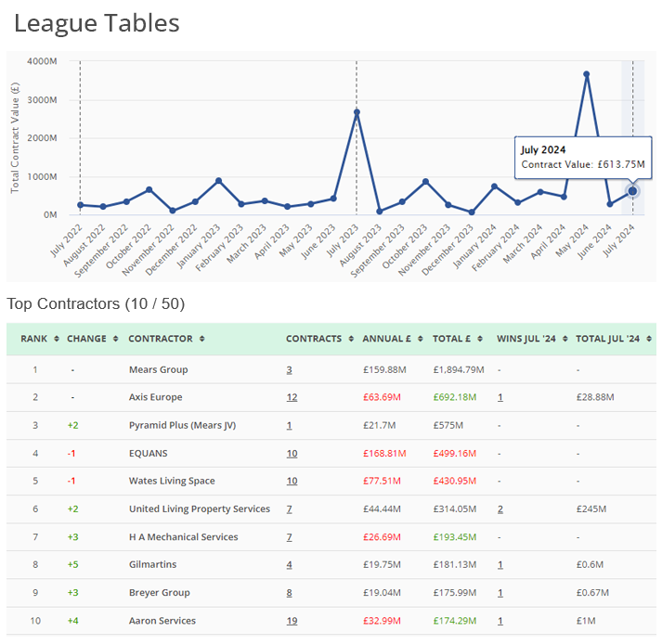Click the WINS JUL '24 column header

pyautogui.click(x=526, y=339)
